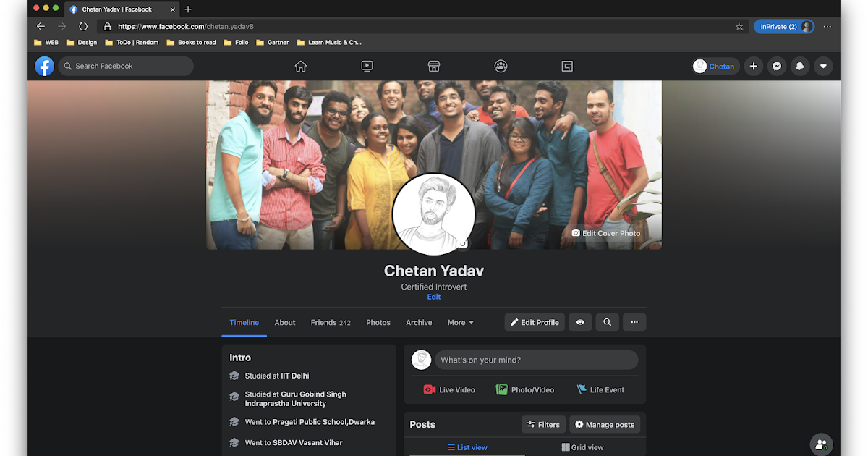
Task: Search profile using magnifier button
Action: pos(607,322)
